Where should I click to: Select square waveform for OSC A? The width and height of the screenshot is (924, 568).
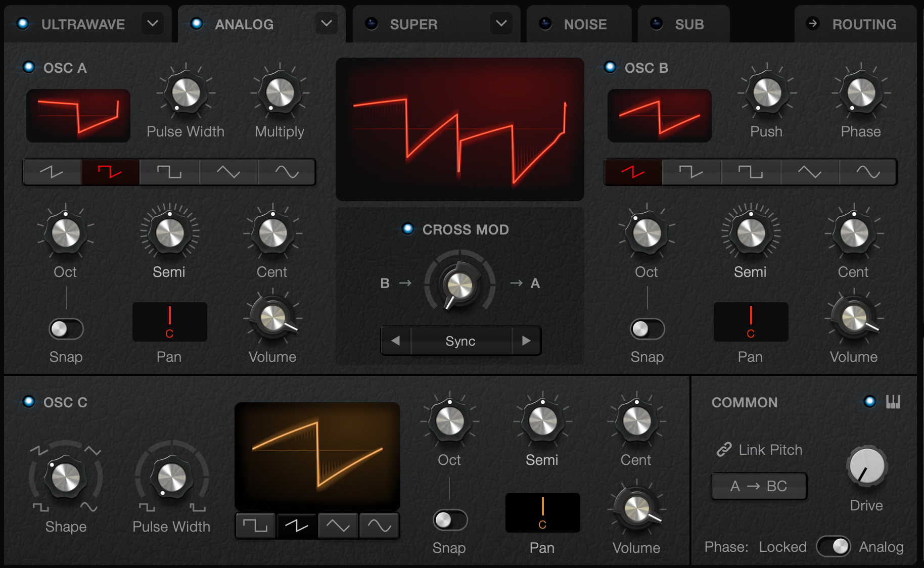[x=169, y=172]
